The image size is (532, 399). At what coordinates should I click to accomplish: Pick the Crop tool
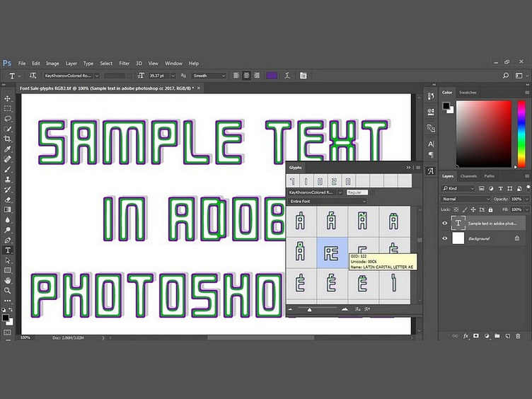[8, 139]
